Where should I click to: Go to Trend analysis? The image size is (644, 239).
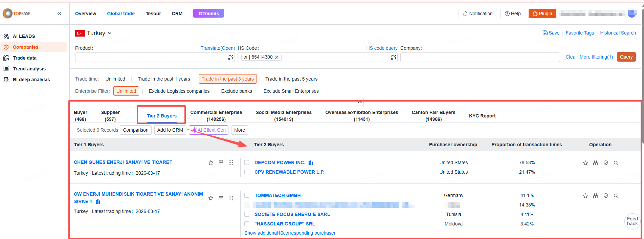[x=29, y=69]
